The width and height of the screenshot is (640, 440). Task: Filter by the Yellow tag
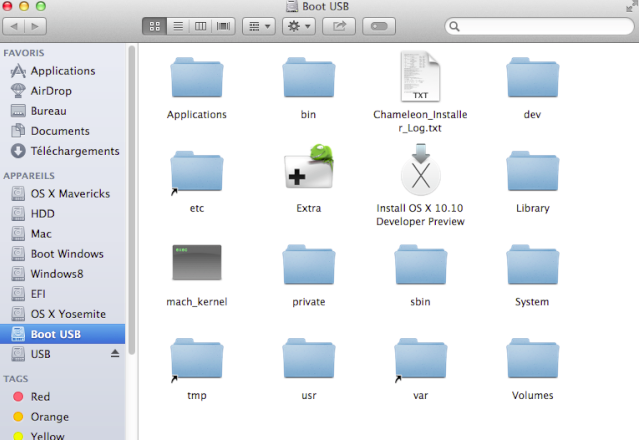pos(62,435)
